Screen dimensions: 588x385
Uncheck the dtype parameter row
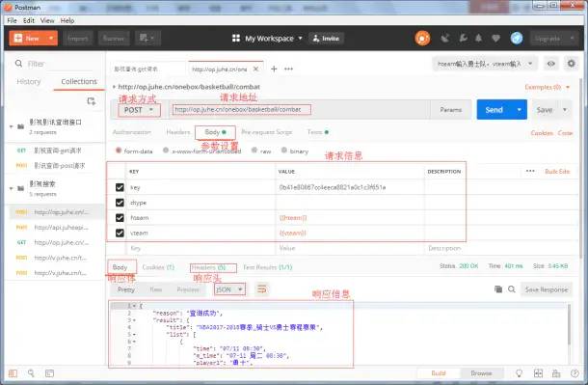(x=120, y=203)
